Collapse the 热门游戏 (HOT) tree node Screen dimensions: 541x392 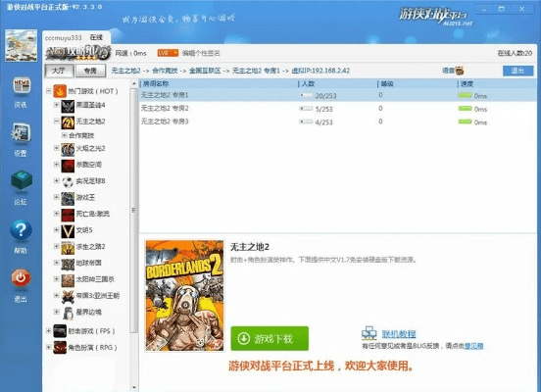[48, 91]
